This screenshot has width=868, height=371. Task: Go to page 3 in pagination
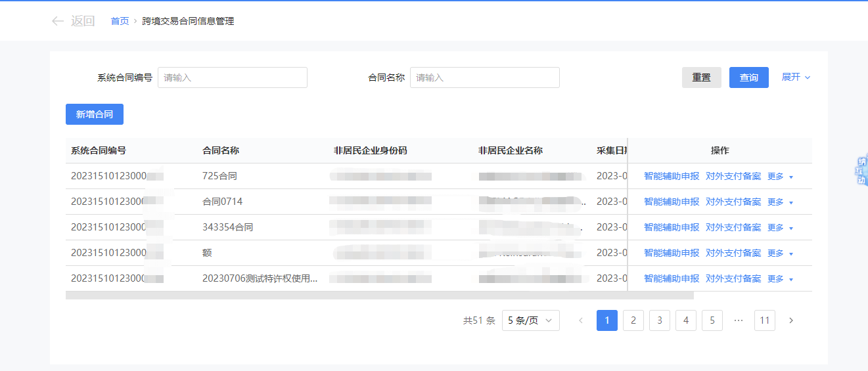click(x=659, y=320)
